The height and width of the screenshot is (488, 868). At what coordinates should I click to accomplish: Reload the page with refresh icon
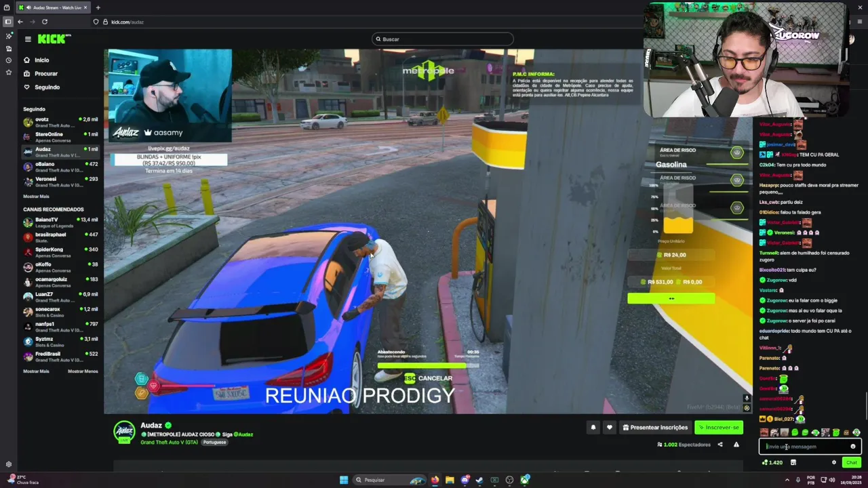(45, 22)
